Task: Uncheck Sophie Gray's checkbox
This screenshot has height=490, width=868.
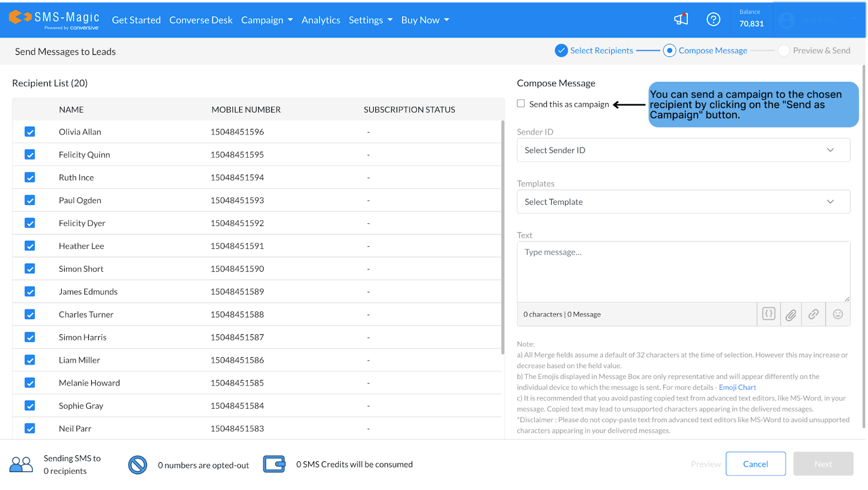Action: (30, 405)
